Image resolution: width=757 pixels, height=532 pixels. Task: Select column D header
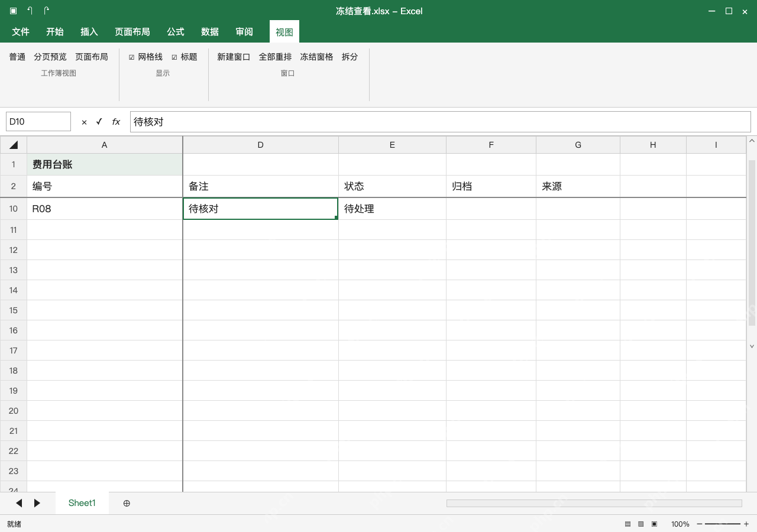tap(260, 145)
